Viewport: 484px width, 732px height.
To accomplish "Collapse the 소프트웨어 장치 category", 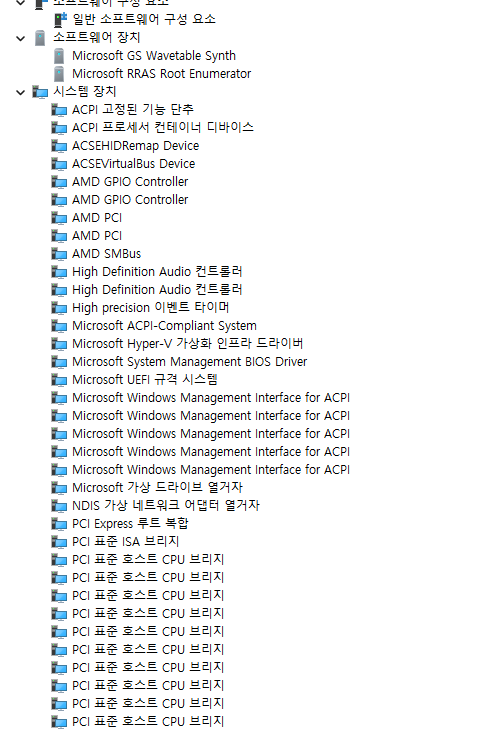I will pos(21,38).
